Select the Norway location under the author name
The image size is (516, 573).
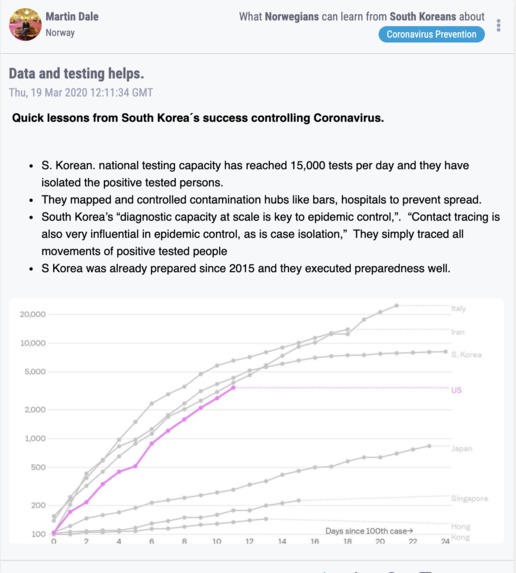[x=60, y=33]
